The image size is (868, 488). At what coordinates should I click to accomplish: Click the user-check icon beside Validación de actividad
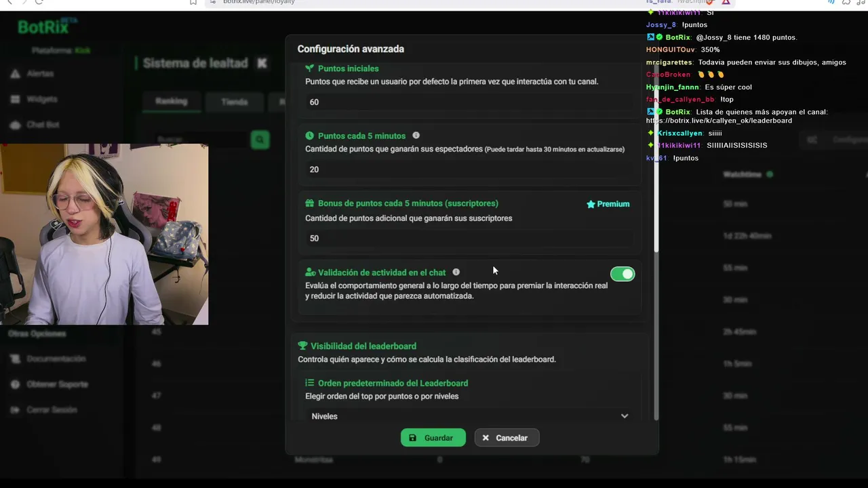(310, 272)
